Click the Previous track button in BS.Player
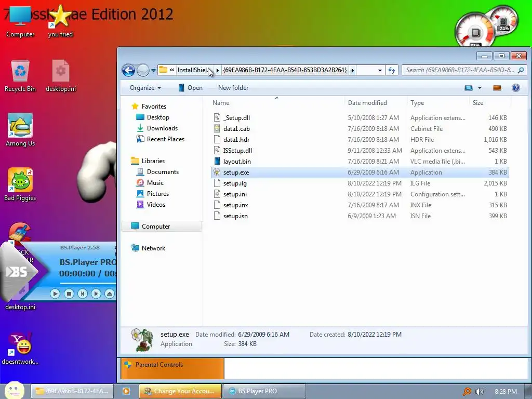 click(x=83, y=294)
